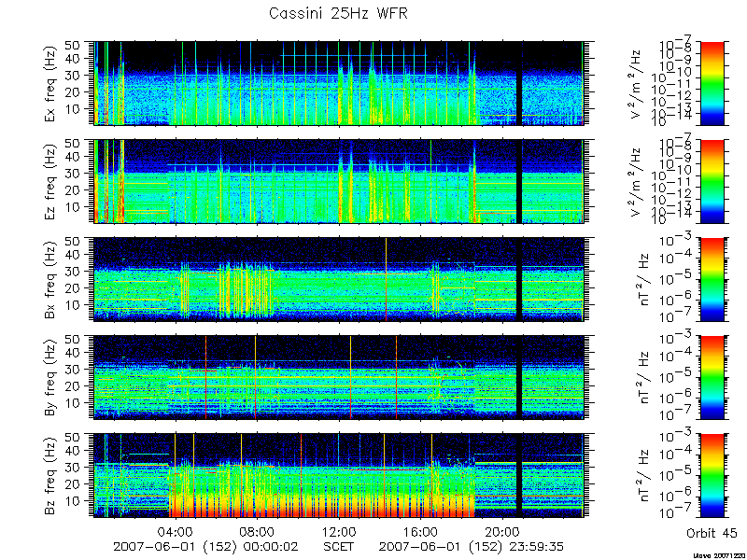This screenshot has width=747, height=560.
Task: Click the start time "2007-06-01 (152) 00:00:02"
Action: [205, 546]
